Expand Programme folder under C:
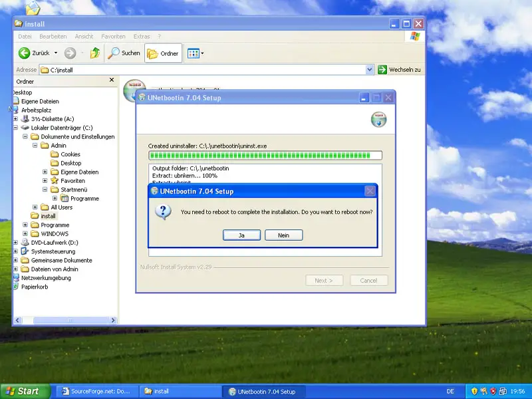 pos(25,225)
